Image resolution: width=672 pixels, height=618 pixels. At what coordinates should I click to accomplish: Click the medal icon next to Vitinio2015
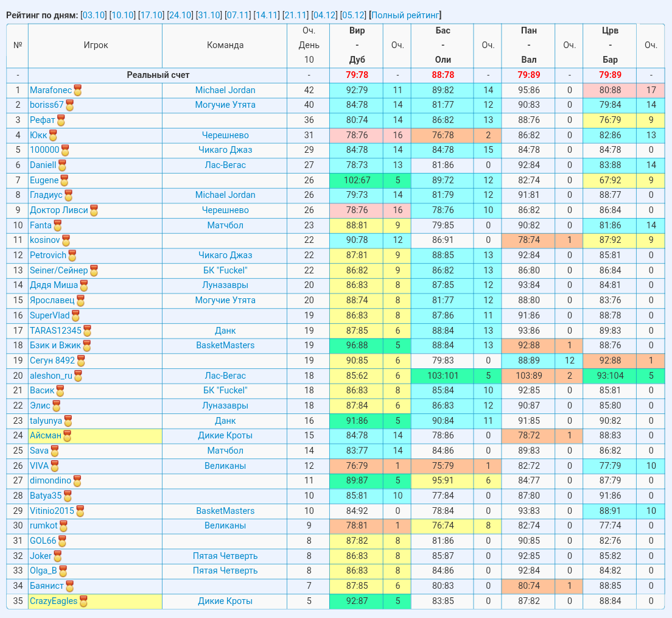pos(80,511)
